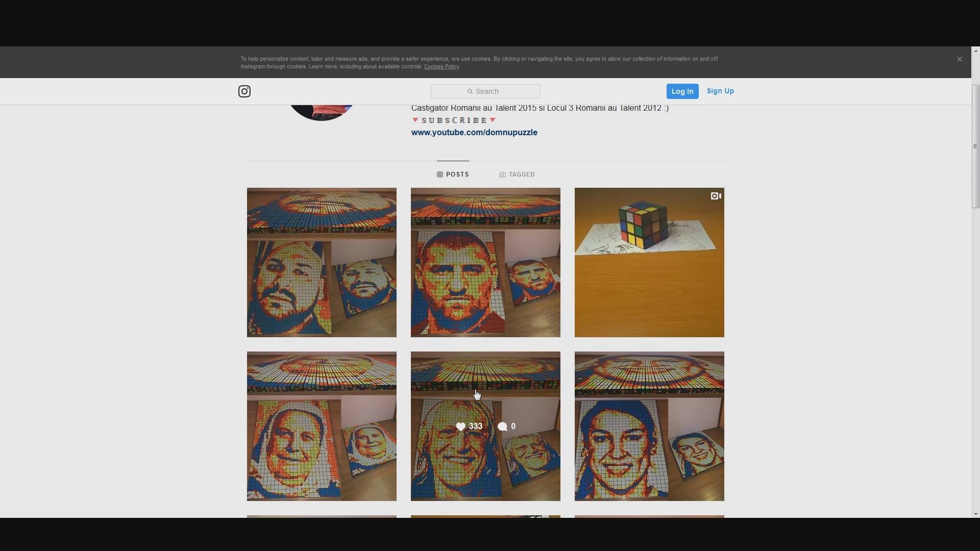Viewport: 980px width, 551px height.
Task: Click the grid icon beside POSTS
Action: [x=440, y=174]
